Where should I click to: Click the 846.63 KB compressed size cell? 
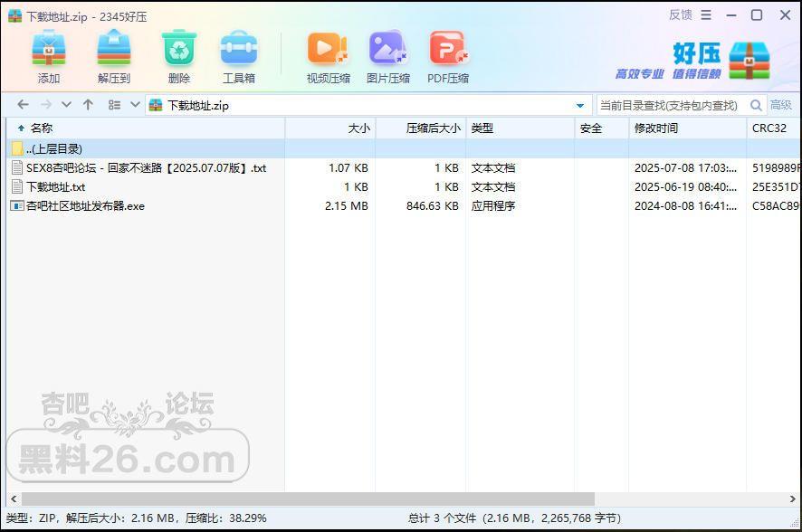[432, 206]
